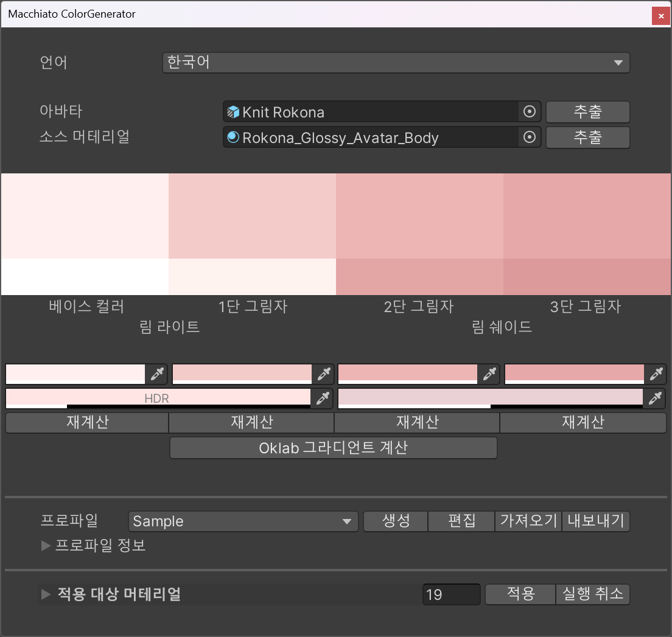Expand the 프로파일 정보 foldout

click(x=46, y=546)
